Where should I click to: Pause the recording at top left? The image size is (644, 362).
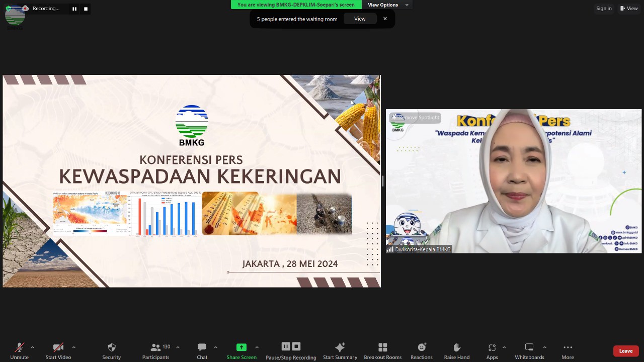tap(74, 9)
